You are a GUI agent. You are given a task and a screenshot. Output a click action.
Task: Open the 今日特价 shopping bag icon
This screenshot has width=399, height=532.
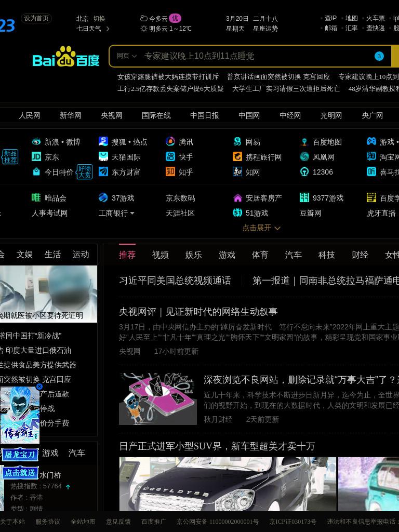(x=36, y=171)
